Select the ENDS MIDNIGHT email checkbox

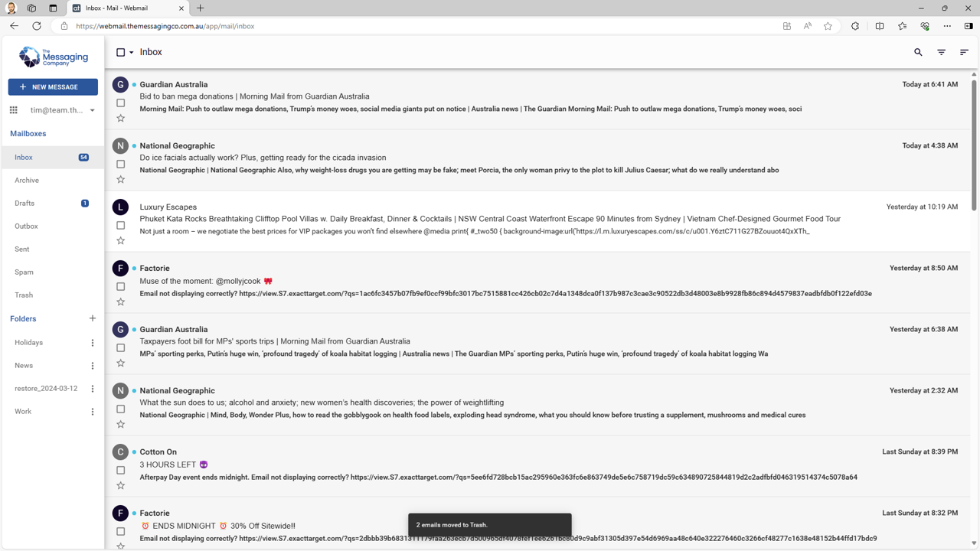(120, 531)
